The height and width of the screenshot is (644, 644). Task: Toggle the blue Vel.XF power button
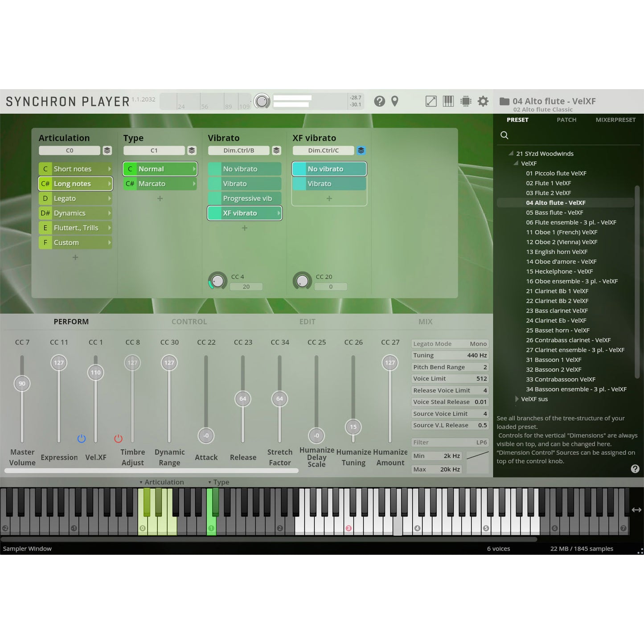pyautogui.click(x=81, y=439)
